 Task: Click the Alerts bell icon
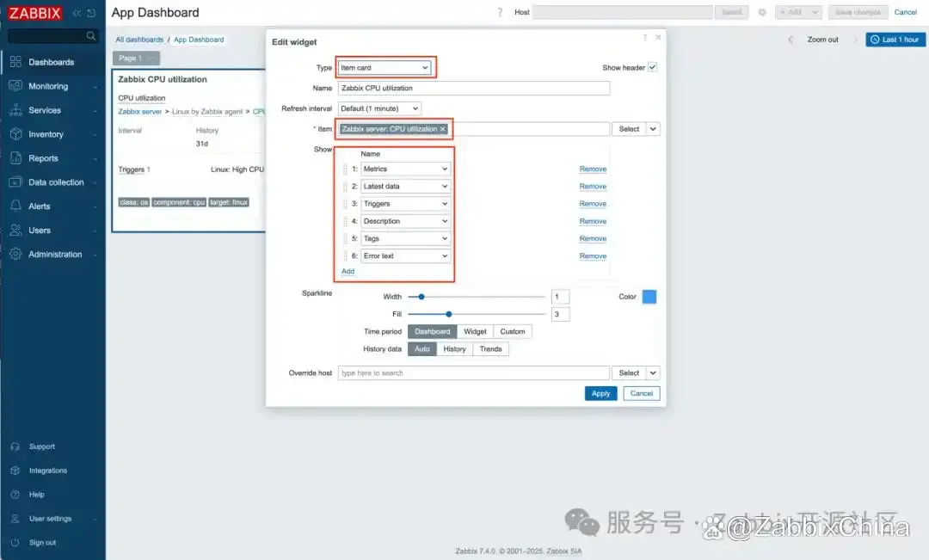(x=16, y=206)
